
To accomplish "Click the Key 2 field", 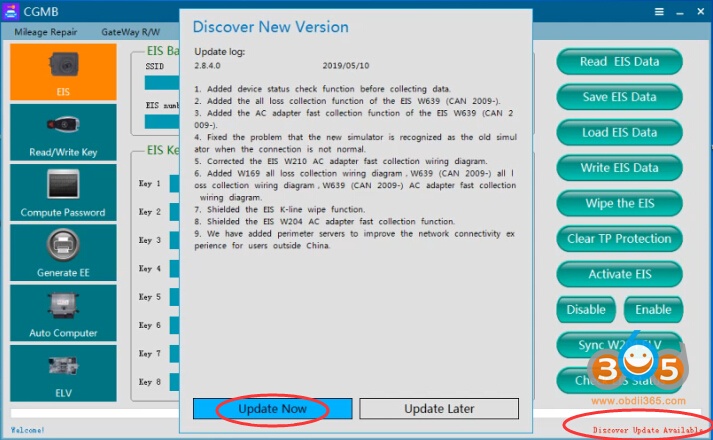I will tap(174, 212).
